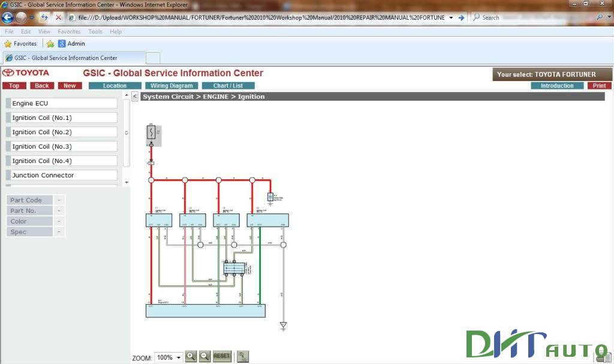
Task: Open the search provider dropdown arrow
Action: click(x=609, y=17)
